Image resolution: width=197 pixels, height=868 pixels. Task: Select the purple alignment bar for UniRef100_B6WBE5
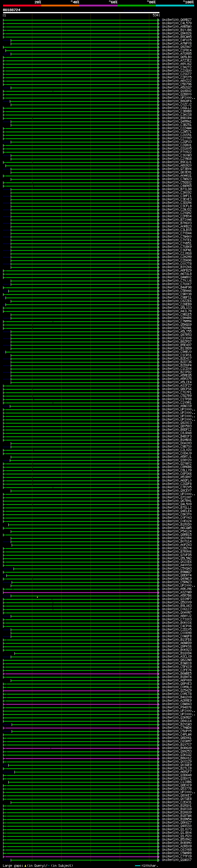[x=81, y=674]
